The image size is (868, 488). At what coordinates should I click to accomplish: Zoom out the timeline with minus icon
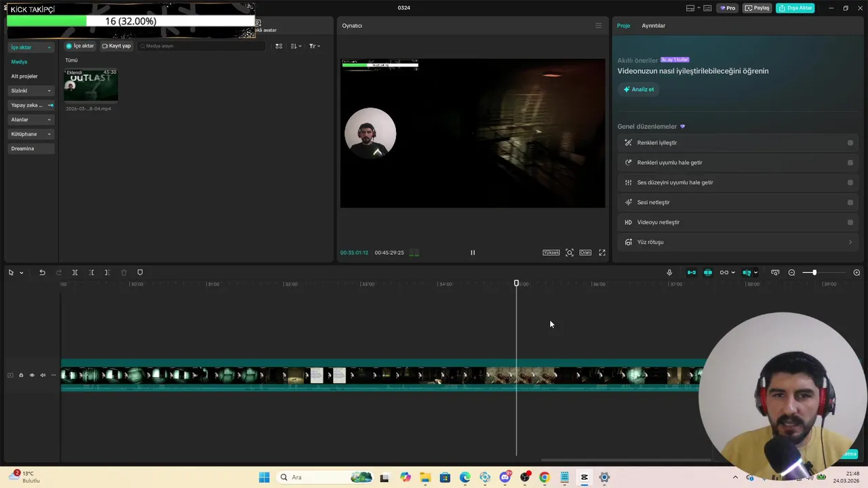click(x=791, y=272)
